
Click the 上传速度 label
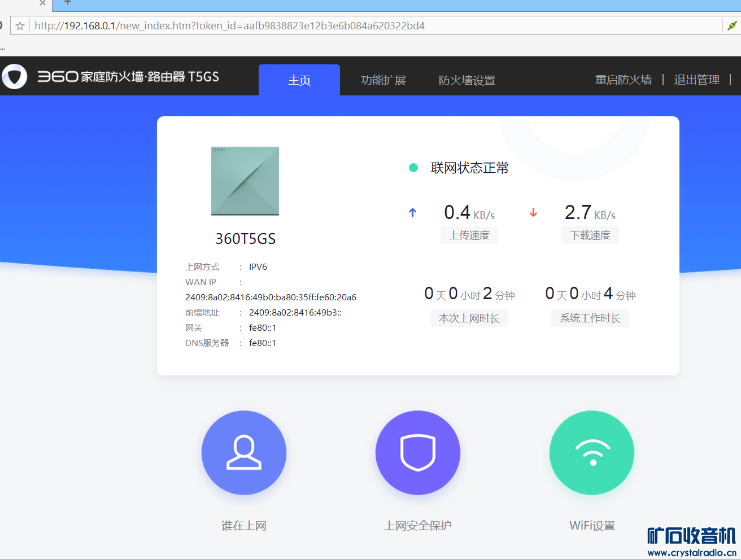pos(469,235)
